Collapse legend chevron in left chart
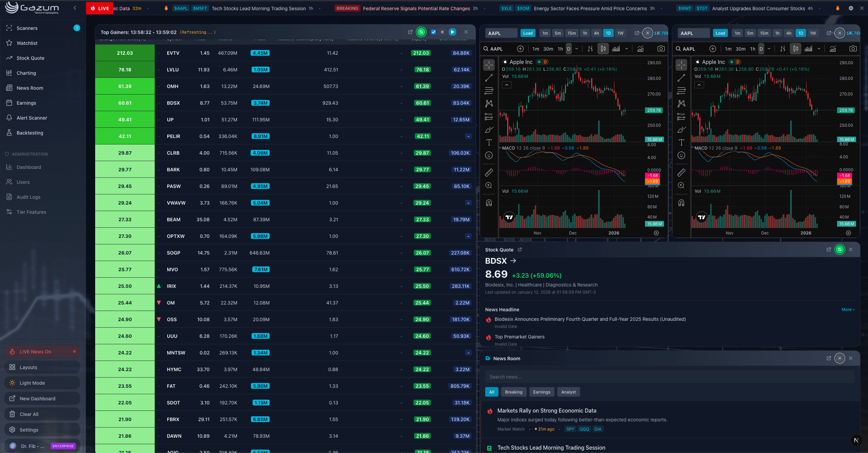The image size is (868, 453). tap(507, 85)
